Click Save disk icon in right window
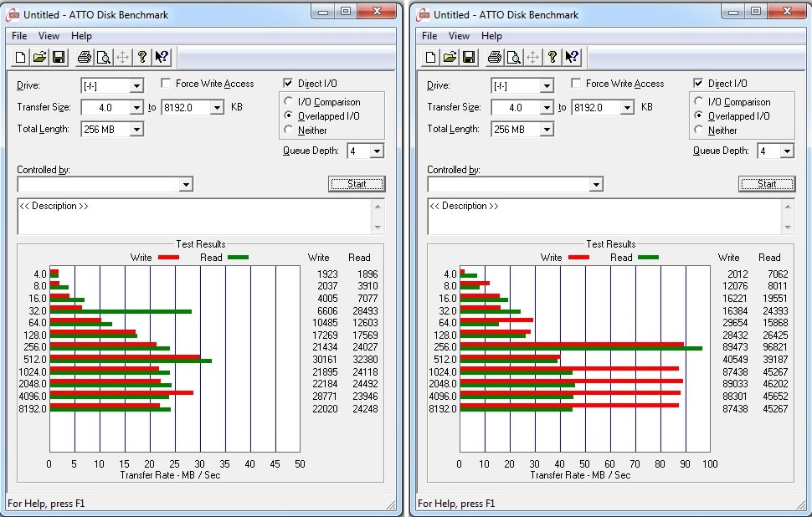Image resolution: width=812 pixels, height=517 pixels. coord(469,57)
